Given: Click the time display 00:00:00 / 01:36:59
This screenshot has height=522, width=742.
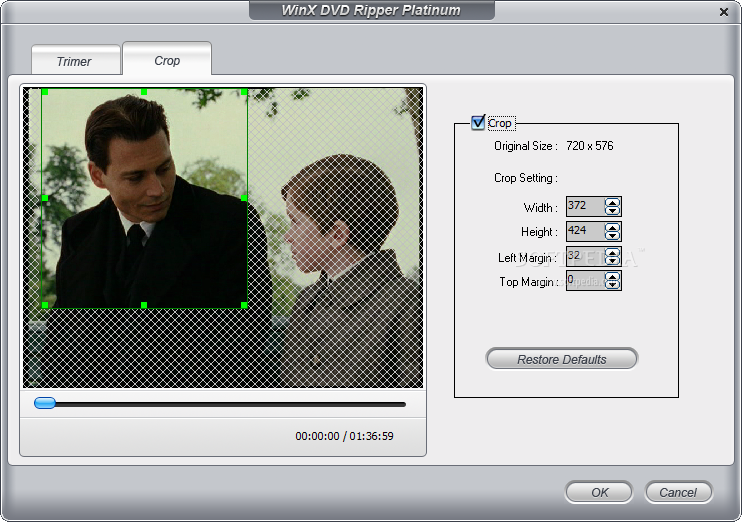Looking at the screenshot, I should [344, 436].
